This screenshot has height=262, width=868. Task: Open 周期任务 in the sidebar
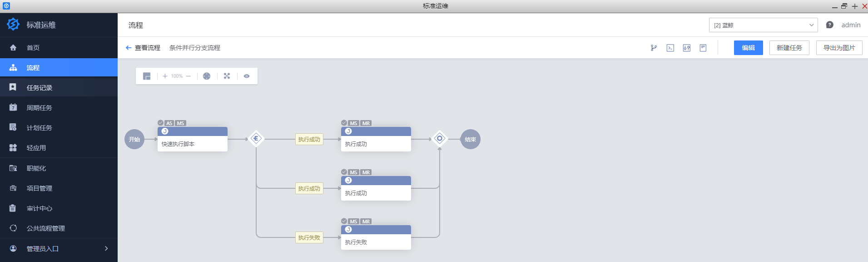coord(40,108)
